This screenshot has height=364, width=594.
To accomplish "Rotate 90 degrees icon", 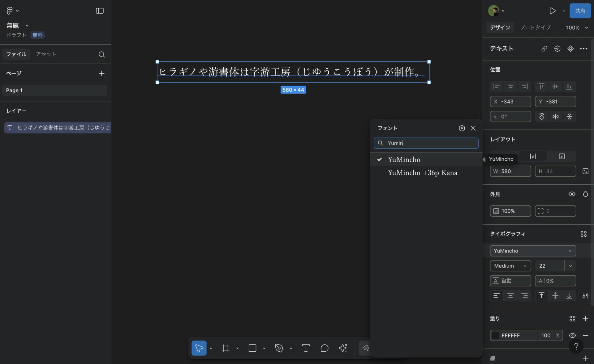I will (542, 116).
